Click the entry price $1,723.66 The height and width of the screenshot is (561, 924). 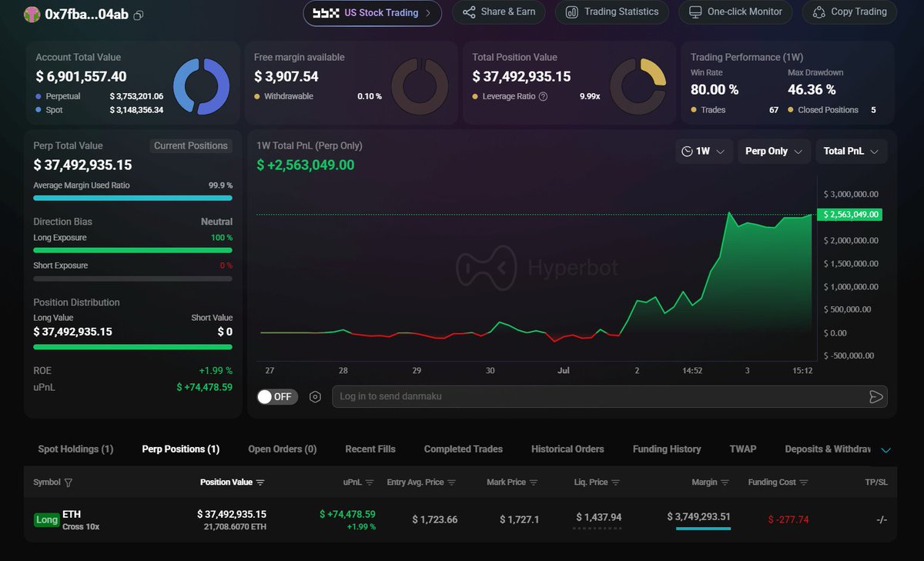(434, 519)
